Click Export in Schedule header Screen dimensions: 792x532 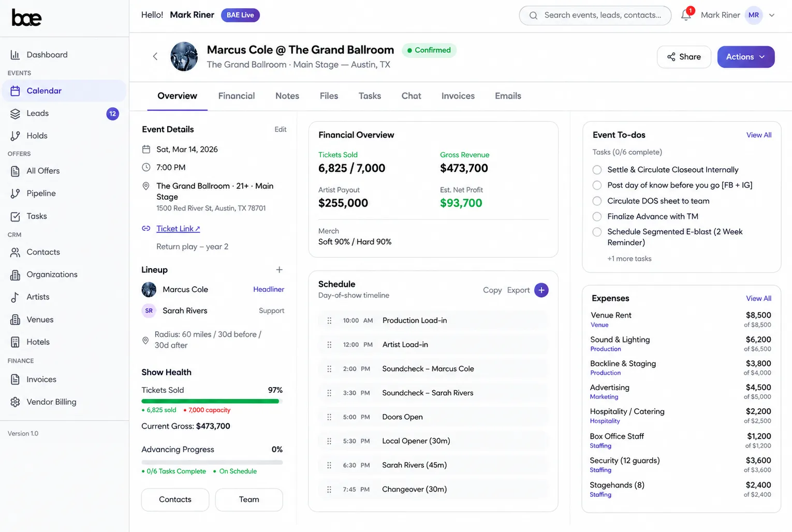518,290
